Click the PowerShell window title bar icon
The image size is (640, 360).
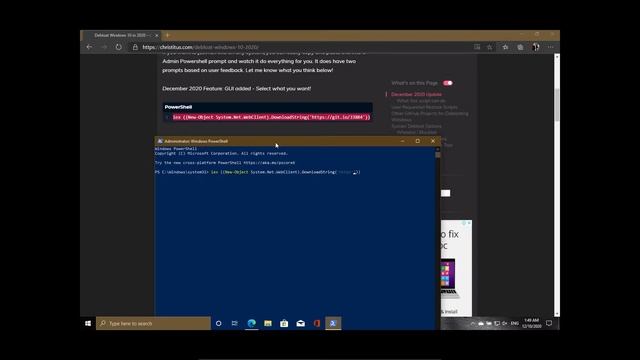tap(160, 141)
